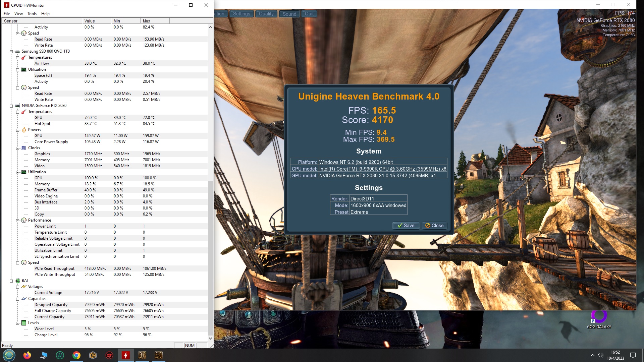This screenshot has height=362, width=644.
Task: Close the benchmark results dialog
Action: [x=434, y=226]
